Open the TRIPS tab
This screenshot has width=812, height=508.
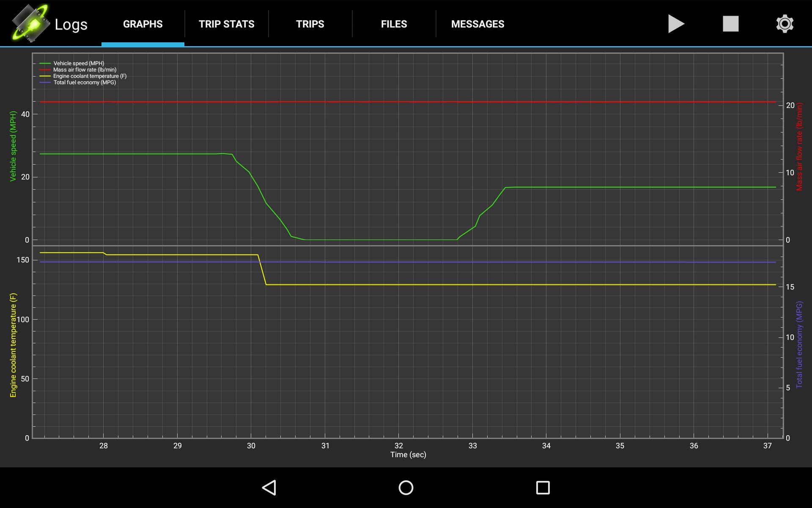click(x=310, y=24)
